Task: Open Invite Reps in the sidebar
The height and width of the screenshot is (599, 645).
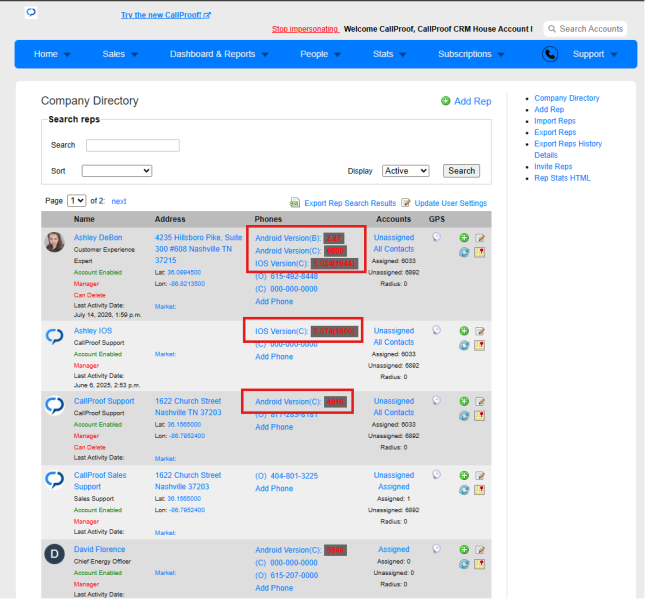Action: (x=553, y=167)
